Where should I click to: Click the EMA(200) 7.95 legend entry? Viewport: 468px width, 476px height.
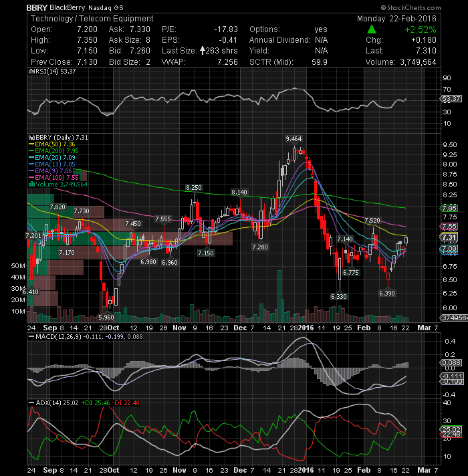click(53, 151)
